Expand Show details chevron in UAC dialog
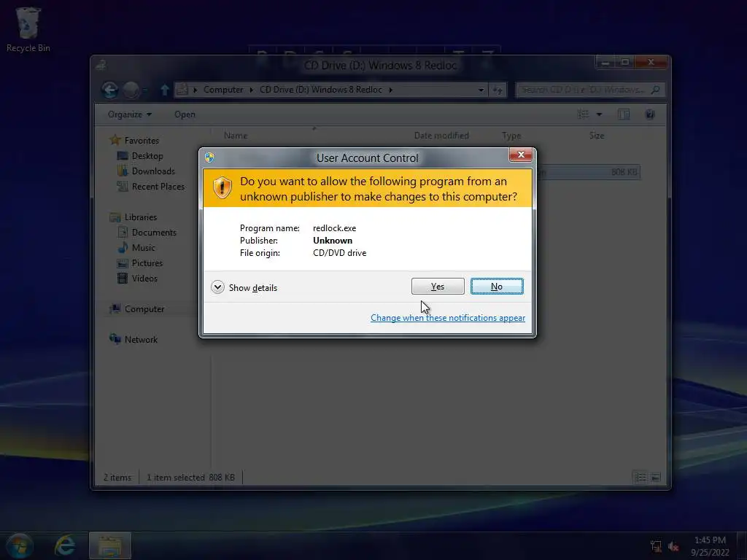Viewport: 747px width, 560px height. pyautogui.click(x=217, y=287)
